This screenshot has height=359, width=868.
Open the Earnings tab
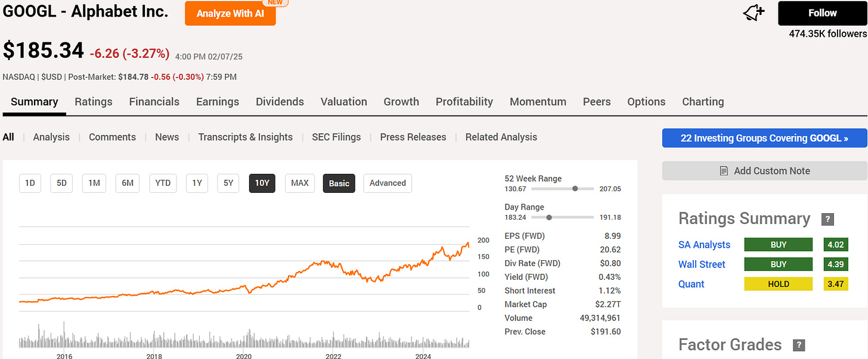(218, 102)
